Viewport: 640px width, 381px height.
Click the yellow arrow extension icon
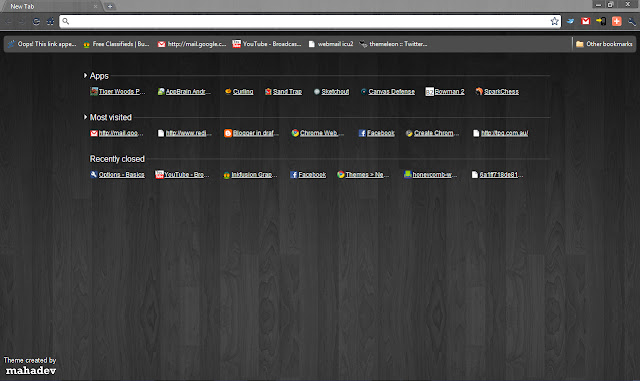click(601, 21)
